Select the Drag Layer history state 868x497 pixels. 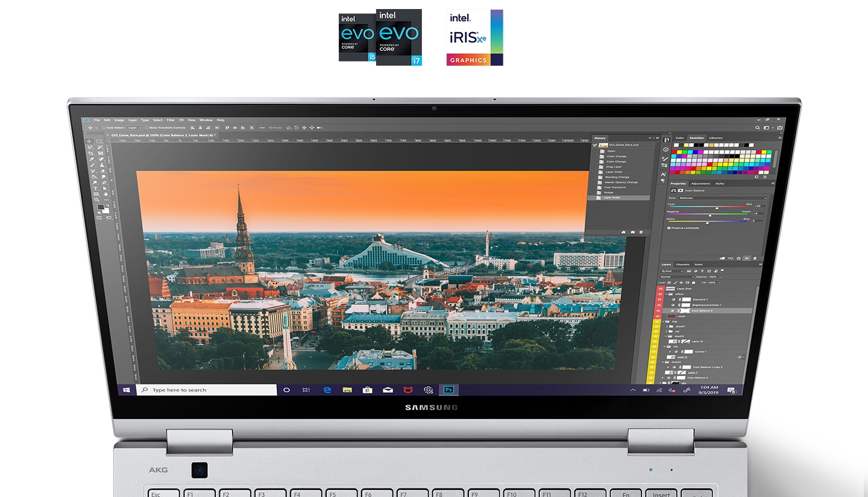(x=614, y=167)
